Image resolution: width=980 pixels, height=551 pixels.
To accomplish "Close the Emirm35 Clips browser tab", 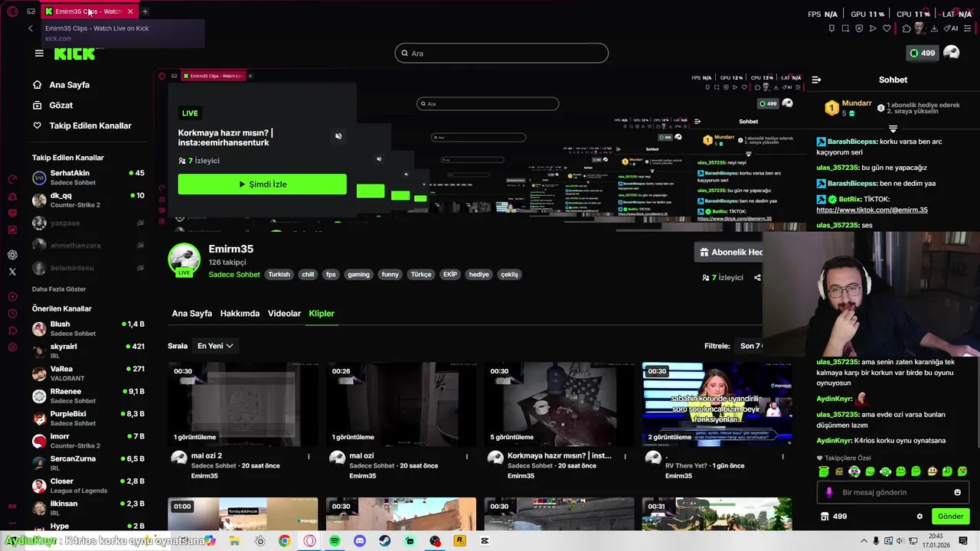I will click(x=130, y=11).
